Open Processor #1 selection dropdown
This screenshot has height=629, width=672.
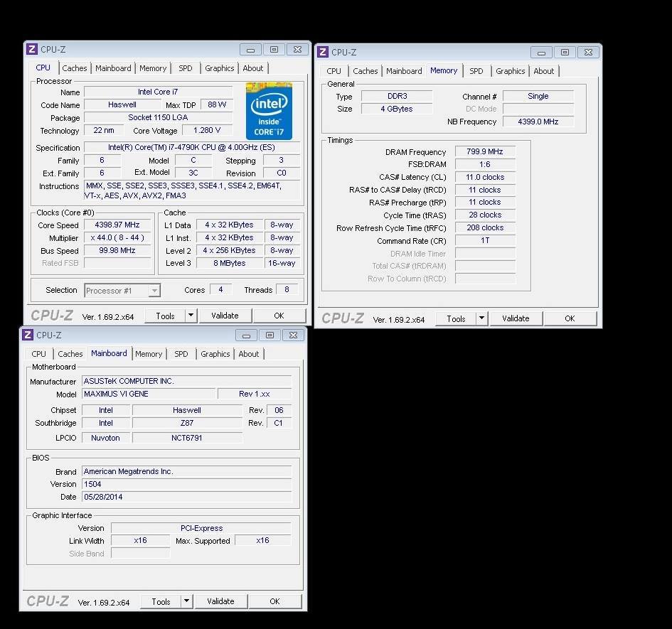[x=154, y=291]
